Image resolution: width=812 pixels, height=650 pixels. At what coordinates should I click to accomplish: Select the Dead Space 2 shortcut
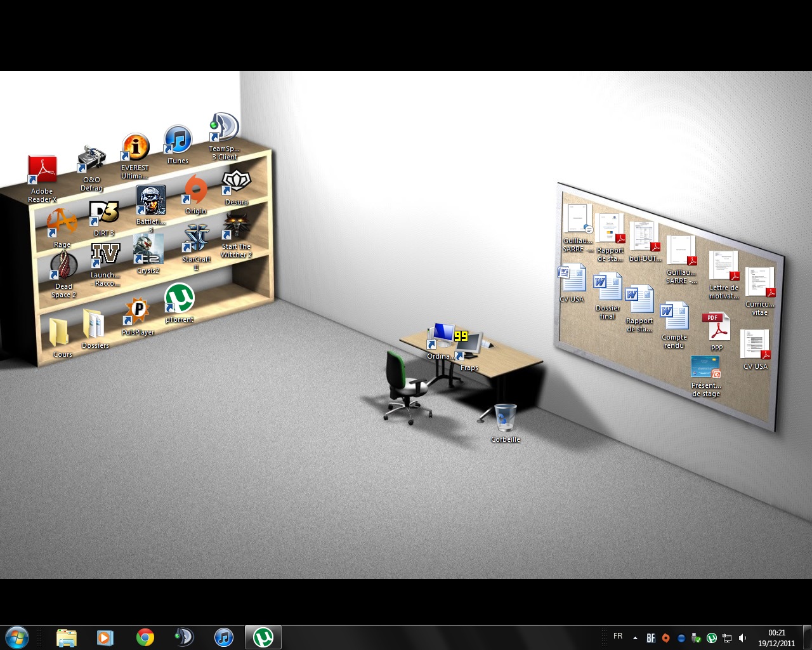coord(63,266)
